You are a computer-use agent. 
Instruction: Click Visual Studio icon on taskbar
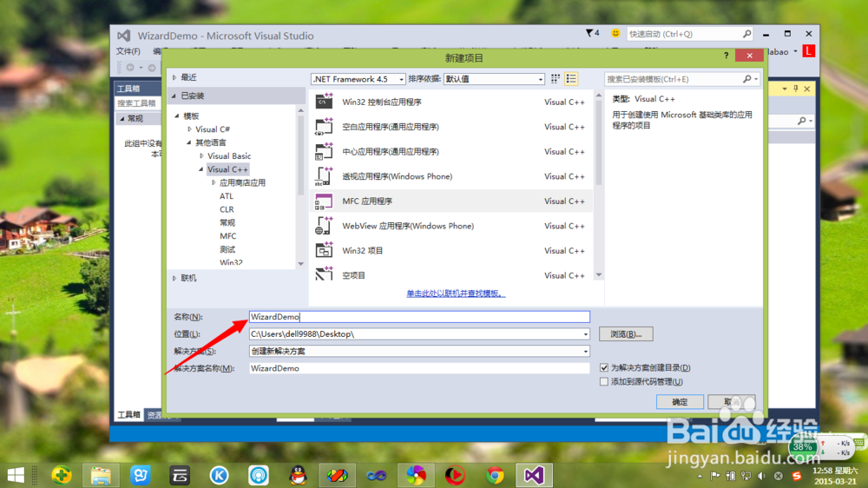[x=534, y=475]
